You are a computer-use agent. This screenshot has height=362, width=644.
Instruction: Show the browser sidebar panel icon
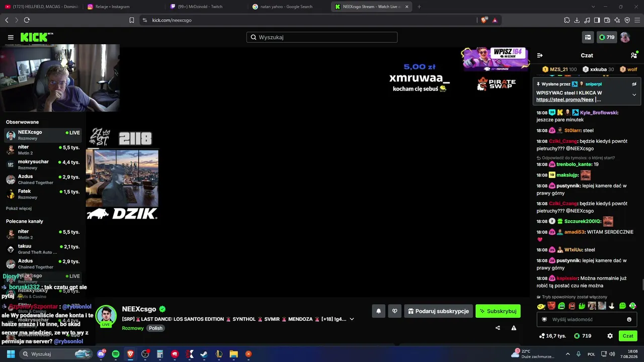pyautogui.click(x=597, y=20)
